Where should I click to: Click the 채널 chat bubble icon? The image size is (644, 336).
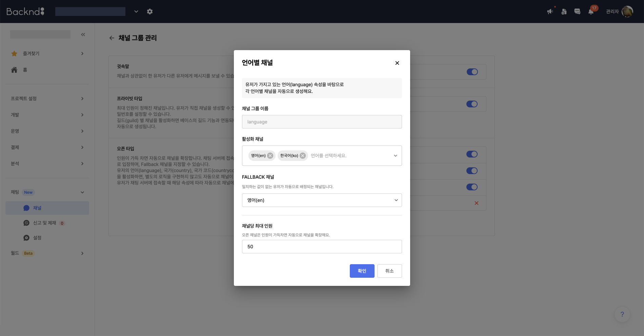26,208
